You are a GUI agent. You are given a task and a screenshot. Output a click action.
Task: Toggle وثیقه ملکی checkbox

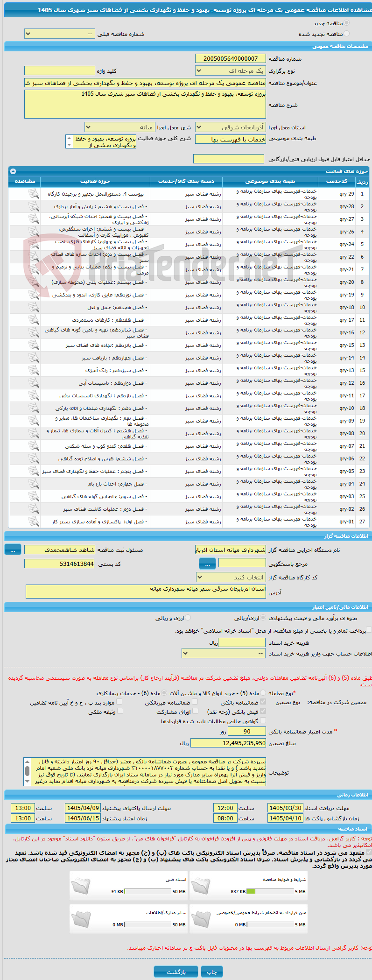tap(120, 711)
